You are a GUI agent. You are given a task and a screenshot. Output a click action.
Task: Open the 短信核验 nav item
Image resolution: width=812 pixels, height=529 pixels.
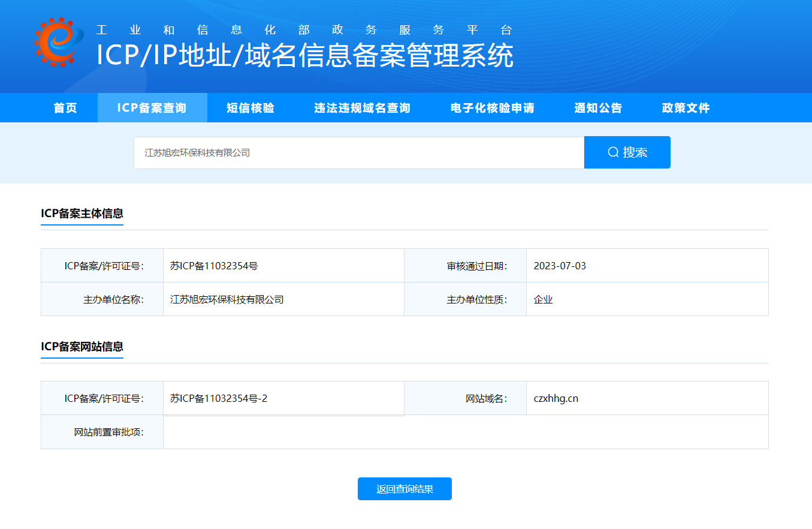click(x=250, y=108)
